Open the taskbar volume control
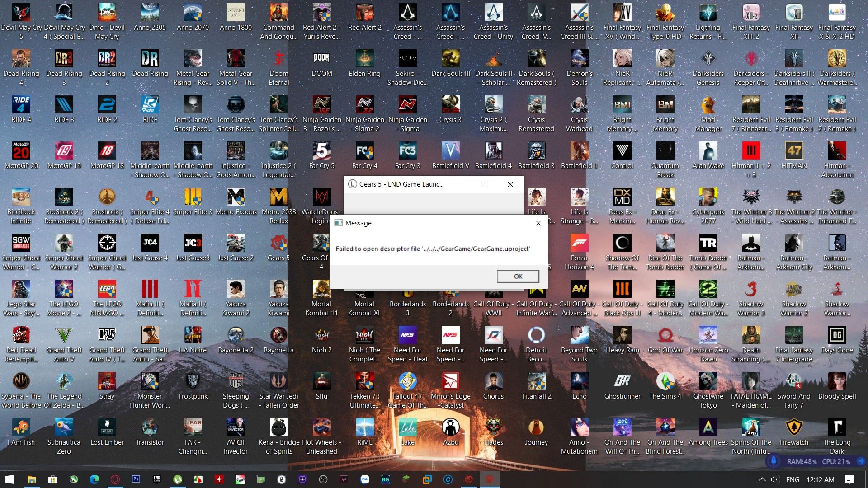This screenshot has width=868, height=488. [x=775, y=479]
